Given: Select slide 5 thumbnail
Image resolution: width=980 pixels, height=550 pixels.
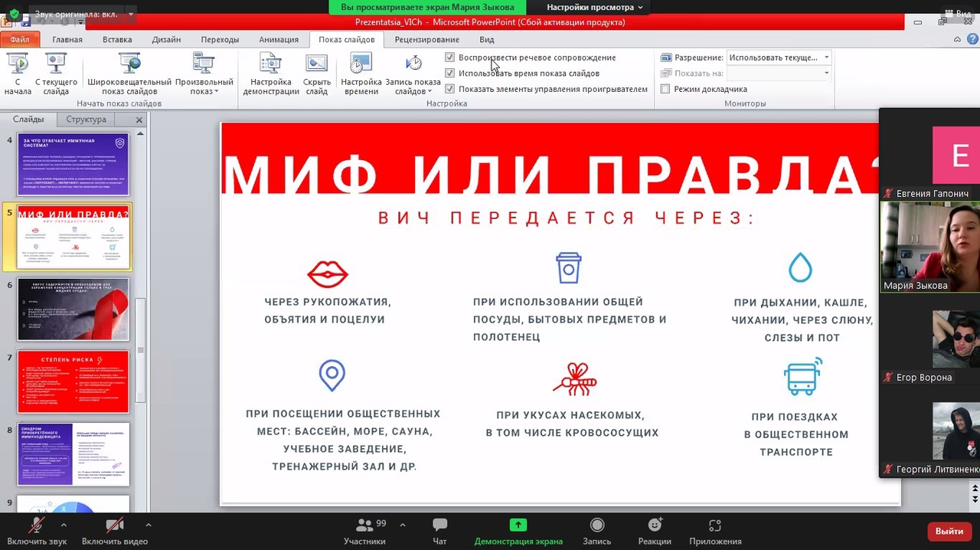Looking at the screenshot, I should (x=73, y=237).
